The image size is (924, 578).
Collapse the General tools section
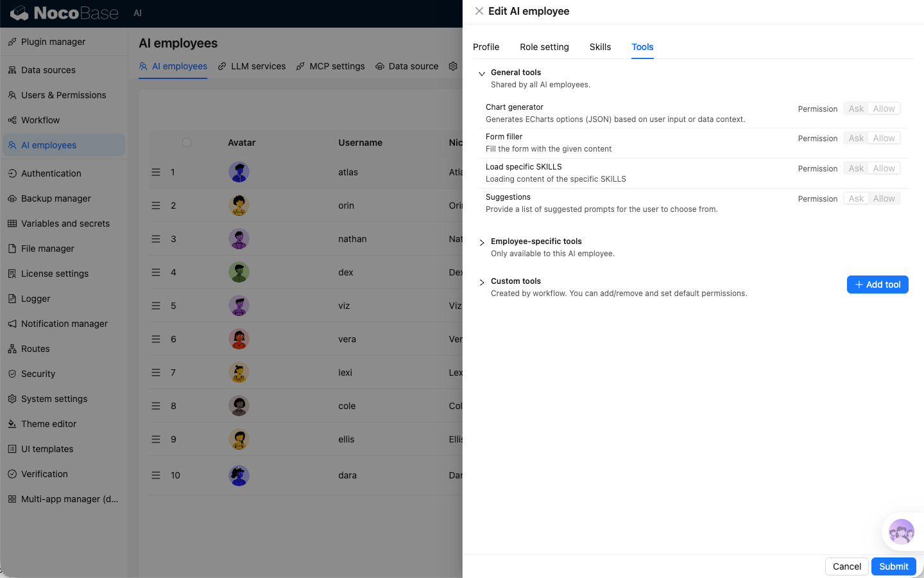click(x=482, y=73)
